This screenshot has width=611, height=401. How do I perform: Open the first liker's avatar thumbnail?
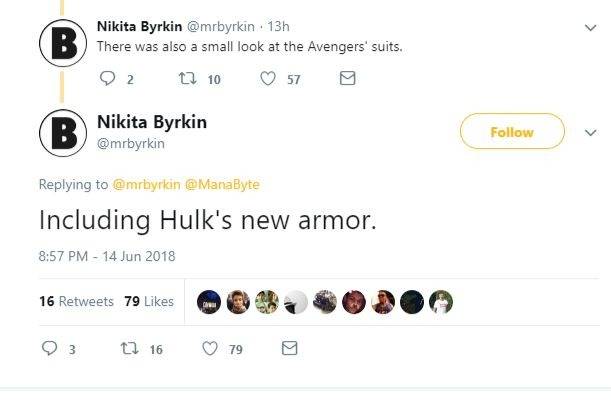tap(210, 301)
